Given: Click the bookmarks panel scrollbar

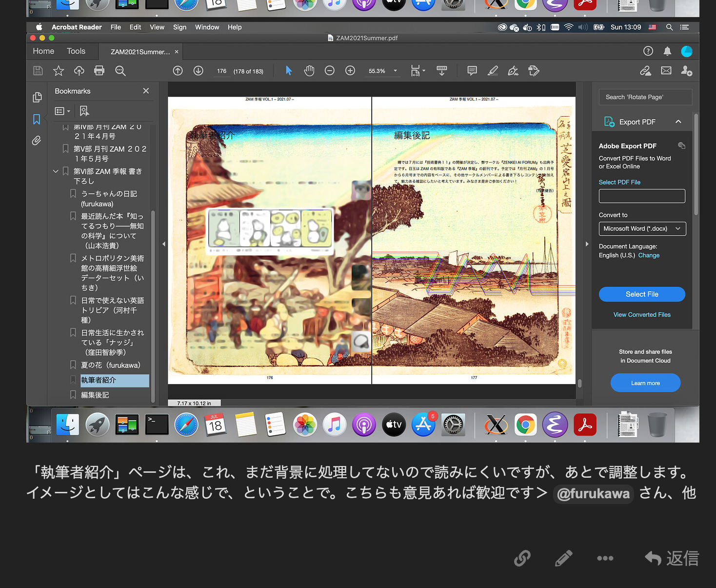Looking at the screenshot, I should (153, 306).
